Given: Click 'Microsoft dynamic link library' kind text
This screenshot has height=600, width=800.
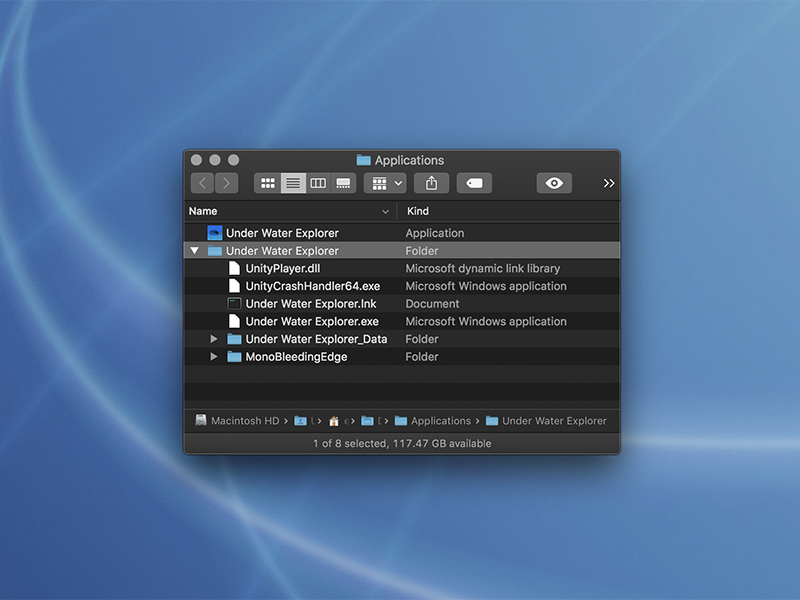Looking at the screenshot, I should pos(483,268).
